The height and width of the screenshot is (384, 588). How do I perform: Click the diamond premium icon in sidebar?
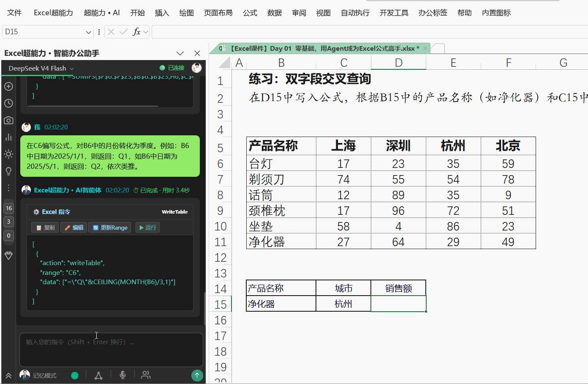[x=8, y=255]
